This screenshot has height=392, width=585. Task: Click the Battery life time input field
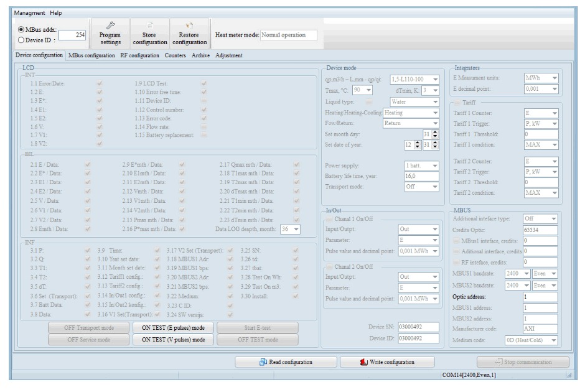tap(421, 177)
